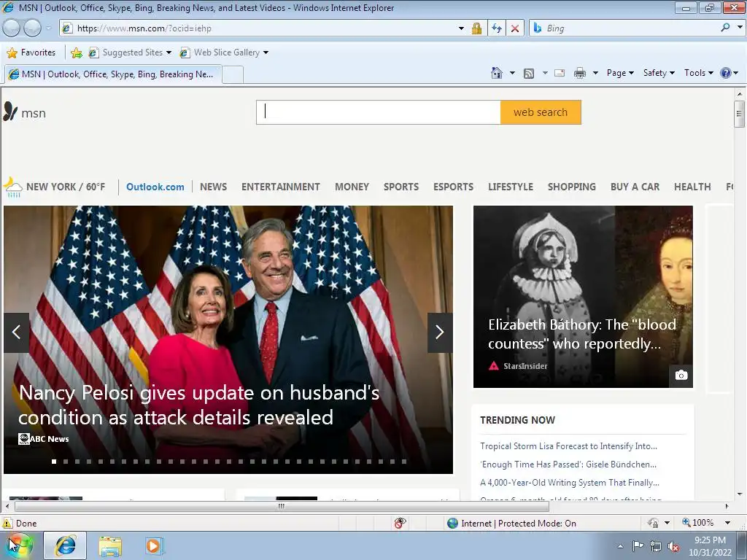
Task: Open the Print dropdown arrow
Action: (595, 73)
